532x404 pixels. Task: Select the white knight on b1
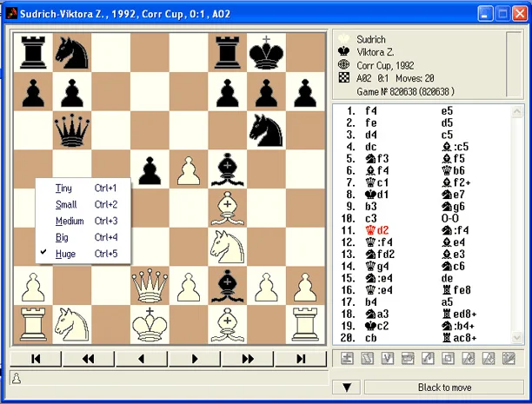72,325
